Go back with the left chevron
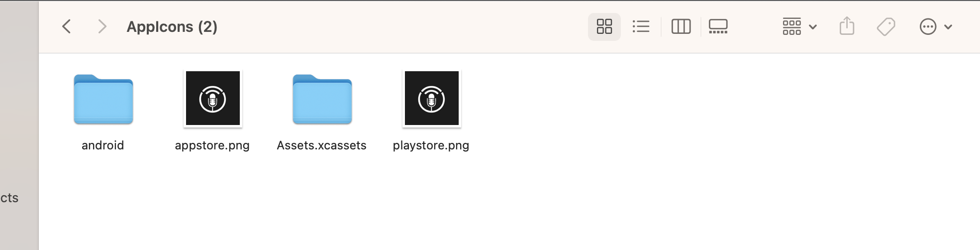This screenshot has height=250, width=980. tap(67, 26)
